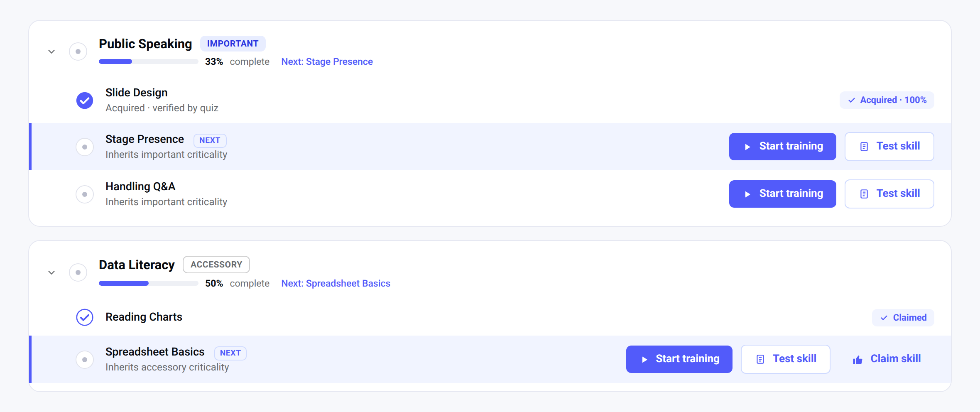Viewport: 980px width, 412px height.
Task: Click the play icon in Stage Presence Start training
Action: [x=747, y=147]
